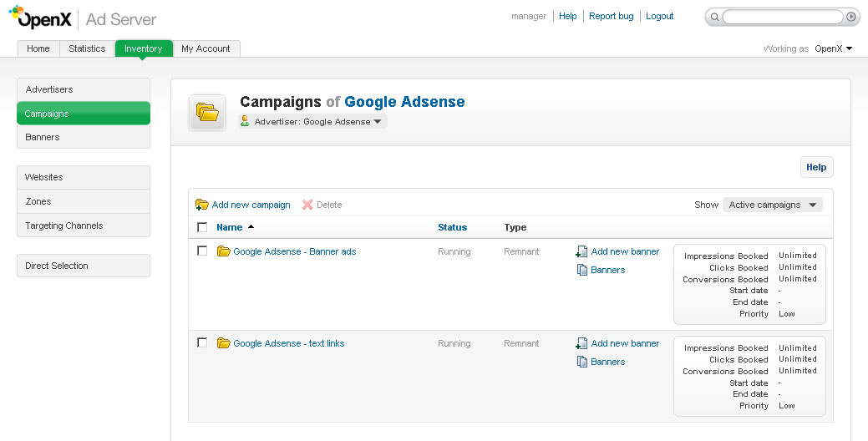Select Campaigns in the sidebar
Screen dimensions: 868x441
click(84, 114)
